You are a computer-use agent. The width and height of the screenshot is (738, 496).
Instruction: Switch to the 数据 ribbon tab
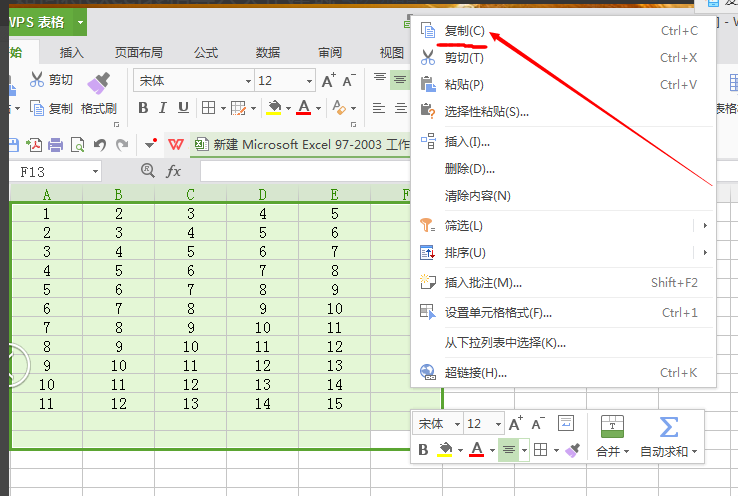268,52
